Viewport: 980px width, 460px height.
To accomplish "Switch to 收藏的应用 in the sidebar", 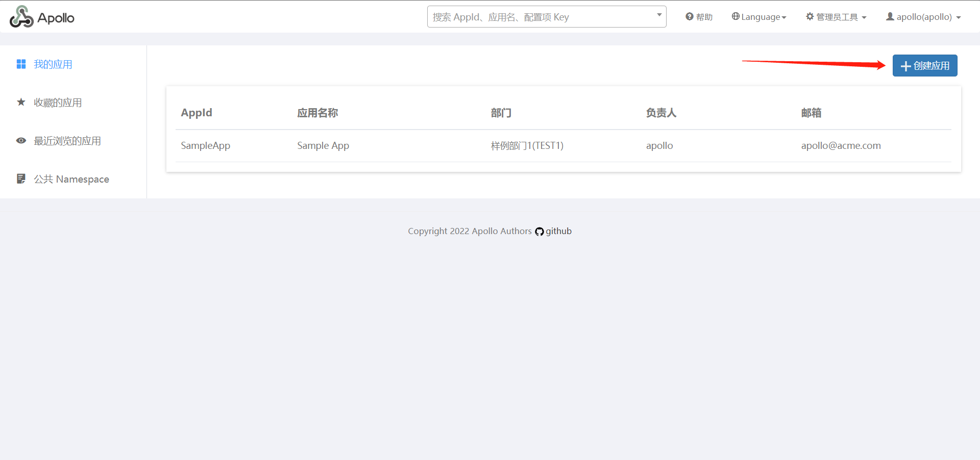I will 58,102.
